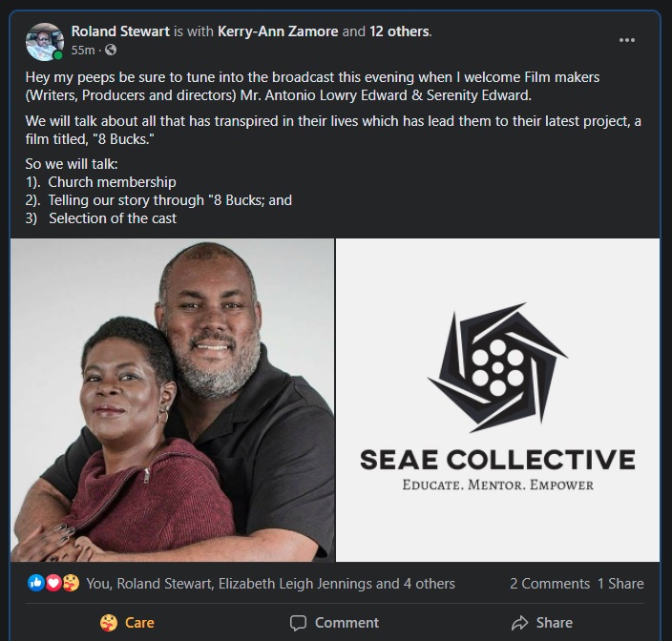
Task: Click the Comment button
Action: (x=334, y=623)
